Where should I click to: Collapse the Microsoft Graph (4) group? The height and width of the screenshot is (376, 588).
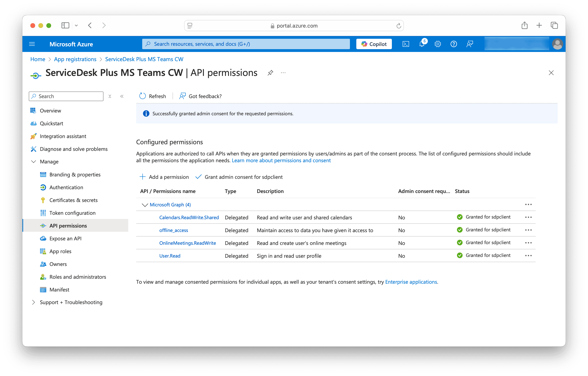[x=145, y=205]
